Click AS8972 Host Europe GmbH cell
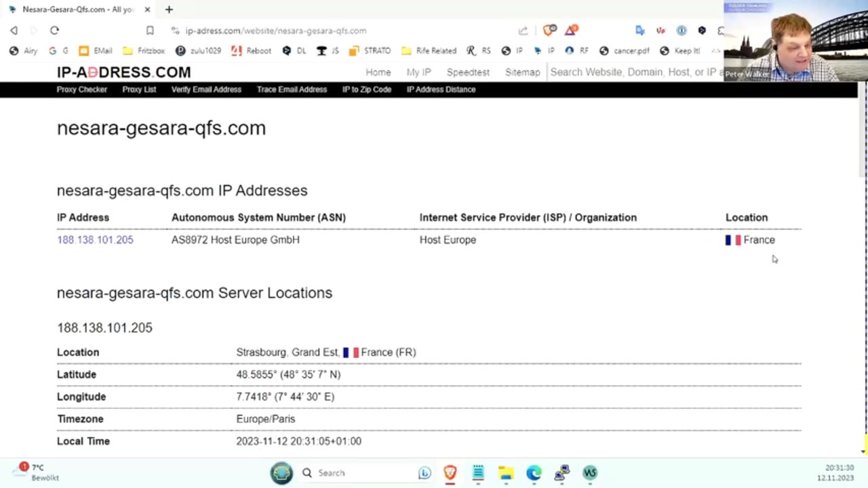This screenshot has width=868, height=488. 235,240
